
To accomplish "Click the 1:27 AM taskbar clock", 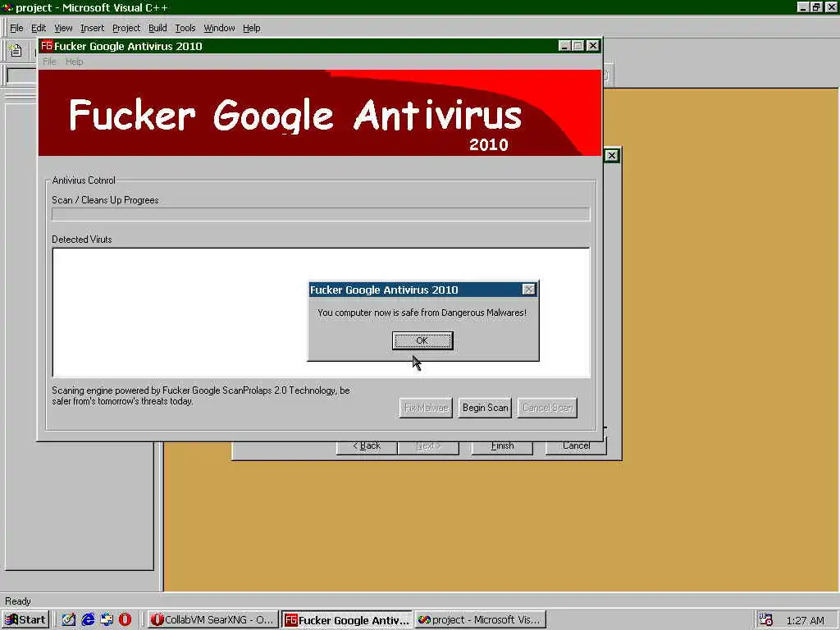I will (806, 620).
